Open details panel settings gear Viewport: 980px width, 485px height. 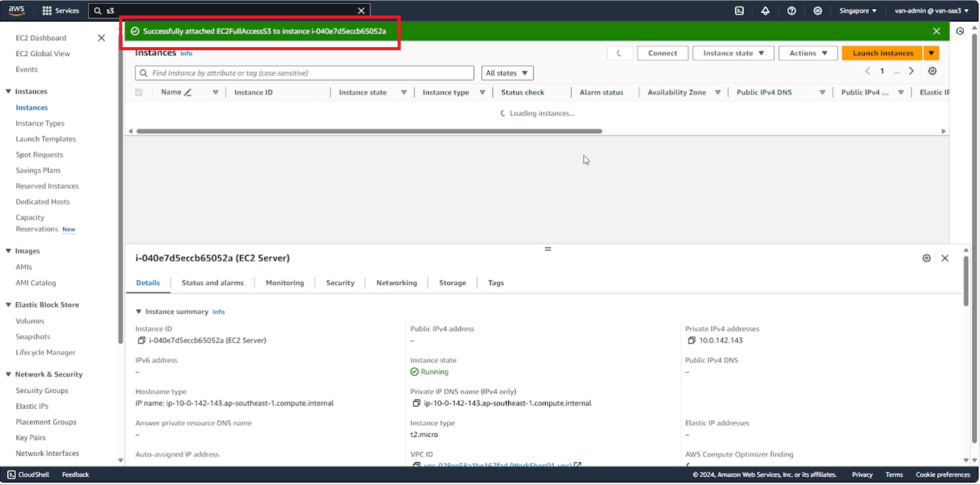point(927,258)
